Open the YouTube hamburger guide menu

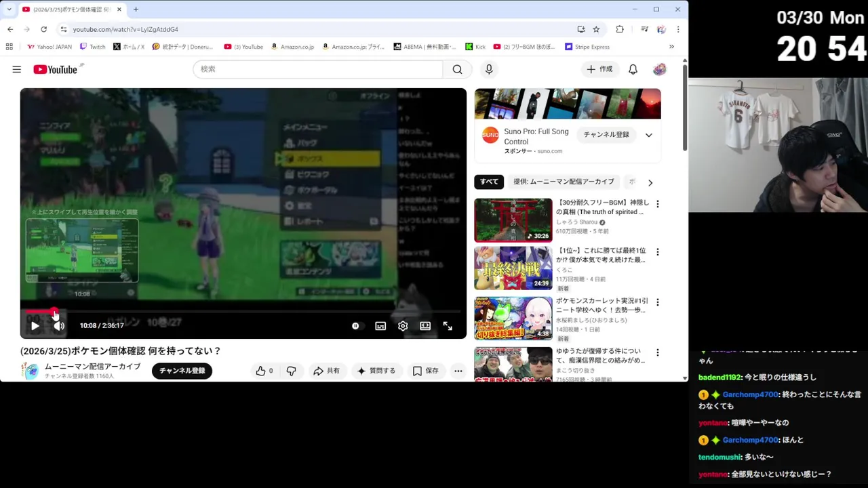(x=17, y=69)
